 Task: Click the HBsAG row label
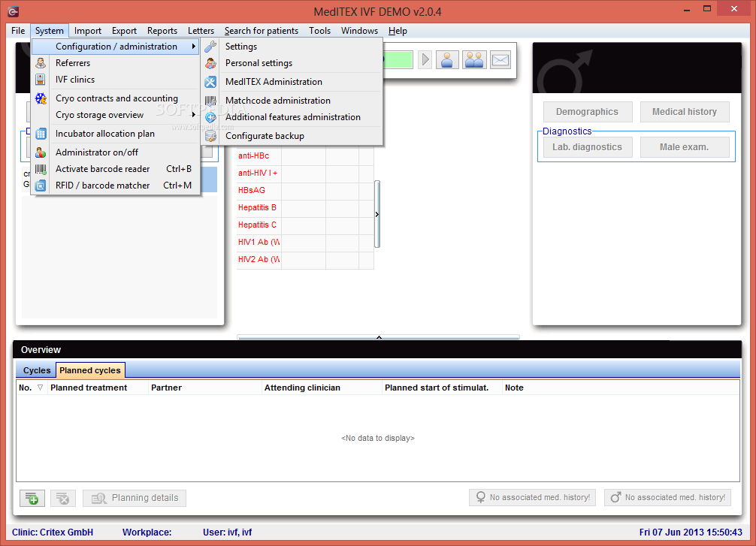[x=252, y=190]
